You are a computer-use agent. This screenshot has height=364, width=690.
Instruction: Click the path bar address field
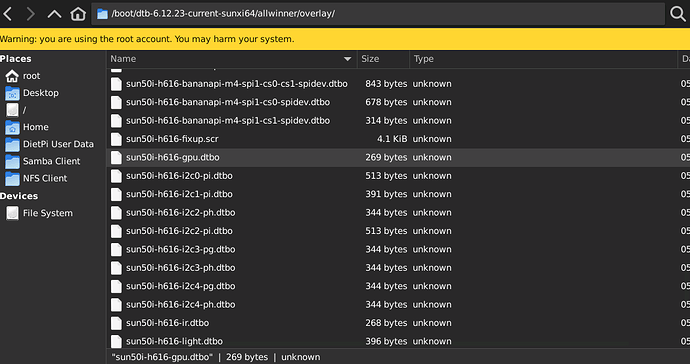(378, 14)
